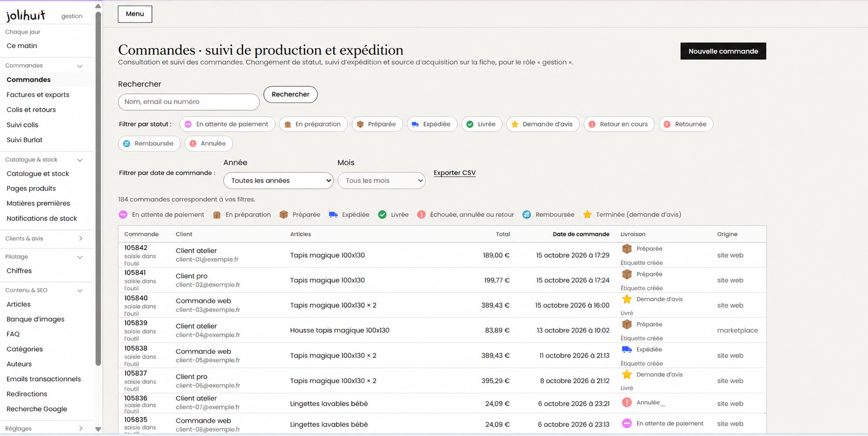Filter by En préparation status
The image size is (868, 436).
point(313,124)
